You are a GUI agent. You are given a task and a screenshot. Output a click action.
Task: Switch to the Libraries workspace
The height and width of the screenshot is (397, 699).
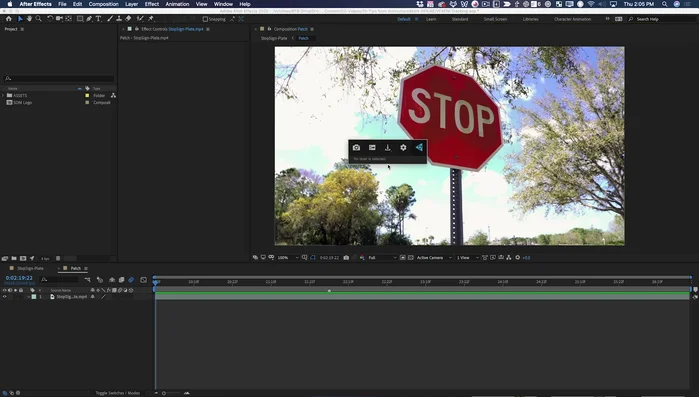(530, 19)
